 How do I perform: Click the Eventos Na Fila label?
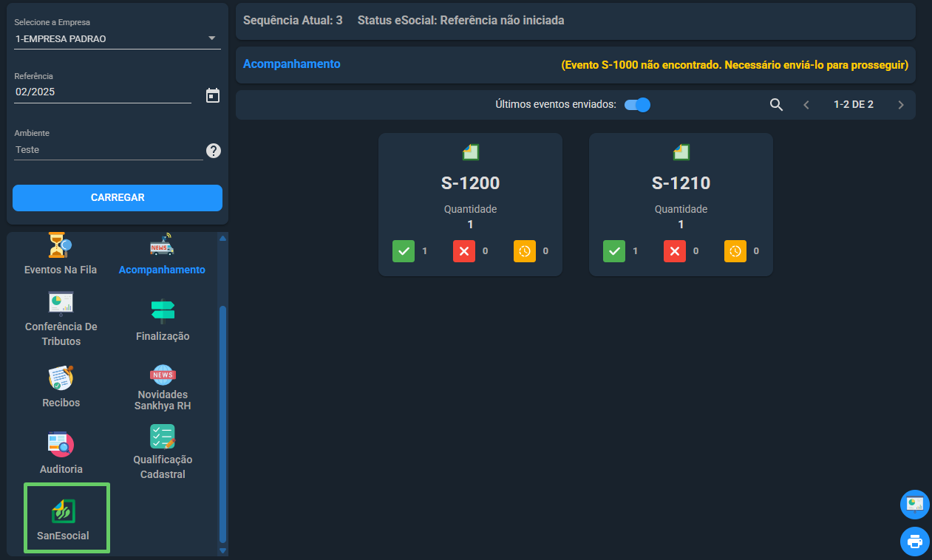[x=61, y=270]
